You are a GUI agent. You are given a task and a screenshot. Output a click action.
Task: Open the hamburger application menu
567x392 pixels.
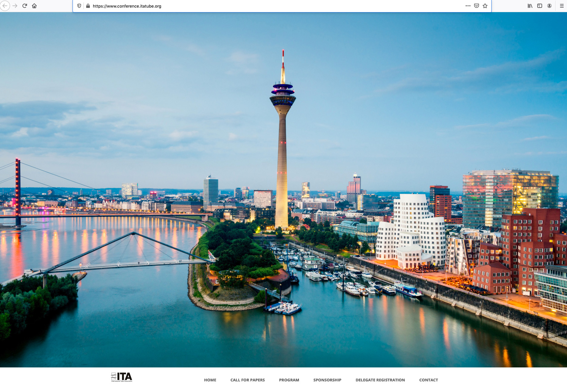[x=562, y=6]
